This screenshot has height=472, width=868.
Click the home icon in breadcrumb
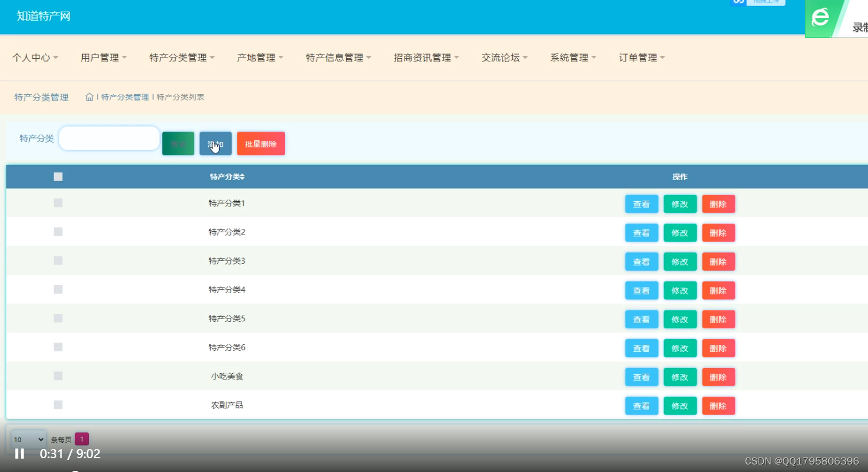[x=89, y=97]
